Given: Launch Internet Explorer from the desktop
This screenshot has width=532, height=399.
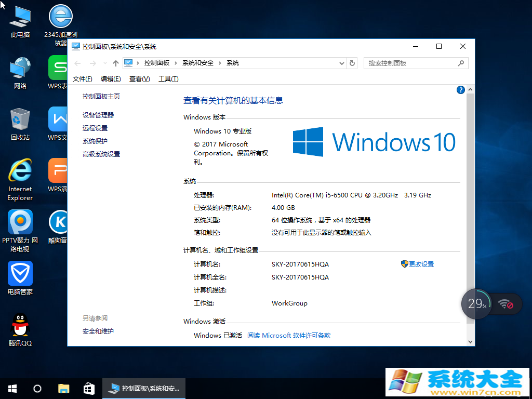Looking at the screenshot, I should coord(20,179).
